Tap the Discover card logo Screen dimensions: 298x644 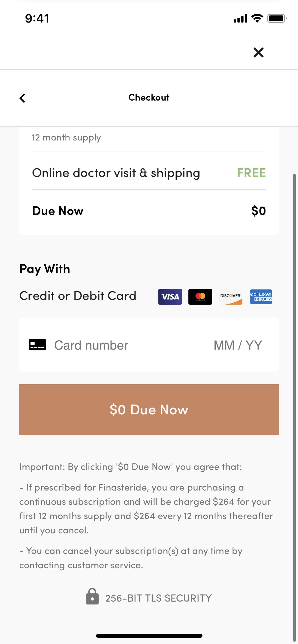pos(230,297)
